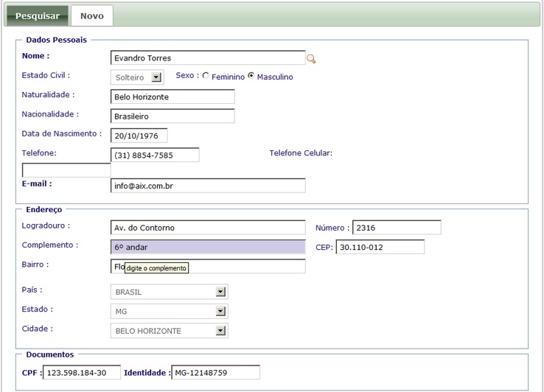Click the CPF document field

[82, 373]
